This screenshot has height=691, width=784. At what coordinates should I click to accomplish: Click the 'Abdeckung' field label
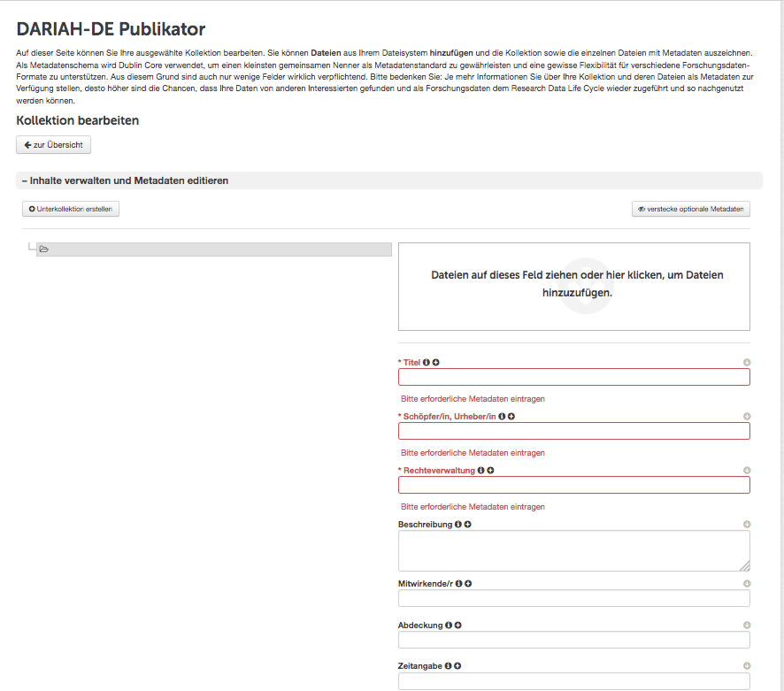(x=420, y=625)
